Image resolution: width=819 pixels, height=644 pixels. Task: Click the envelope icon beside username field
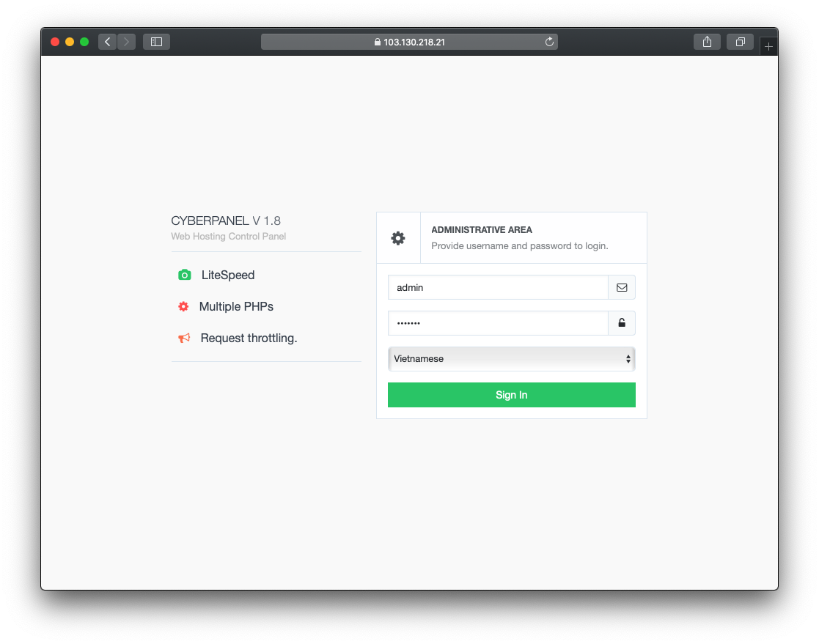point(622,287)
